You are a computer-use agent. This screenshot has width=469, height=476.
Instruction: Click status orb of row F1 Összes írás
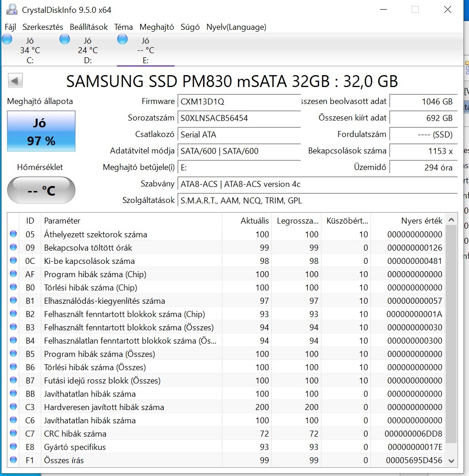13,460
